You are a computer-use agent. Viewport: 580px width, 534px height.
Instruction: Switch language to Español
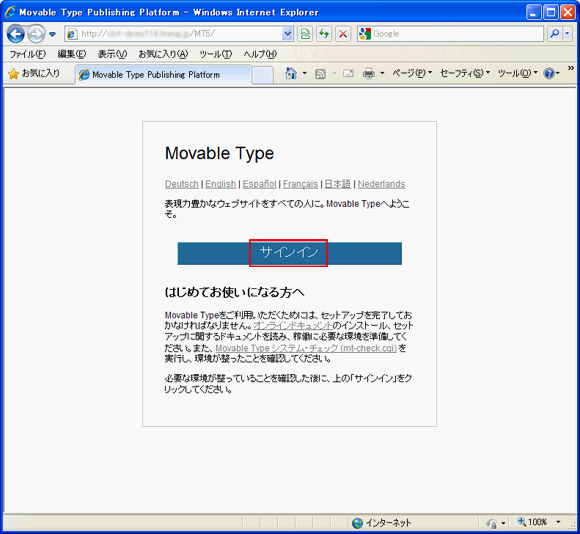coord(259,184)
